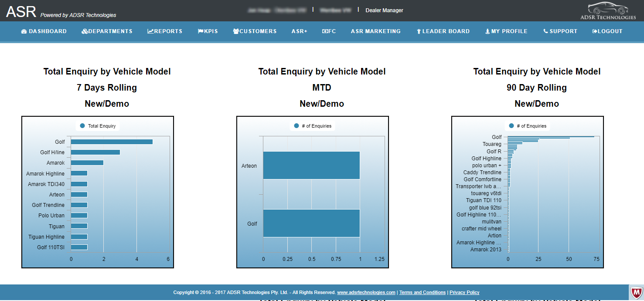Click the Departments icon in navbar
The height and width of the screenshot is (301, 644).
coord(85,31)
